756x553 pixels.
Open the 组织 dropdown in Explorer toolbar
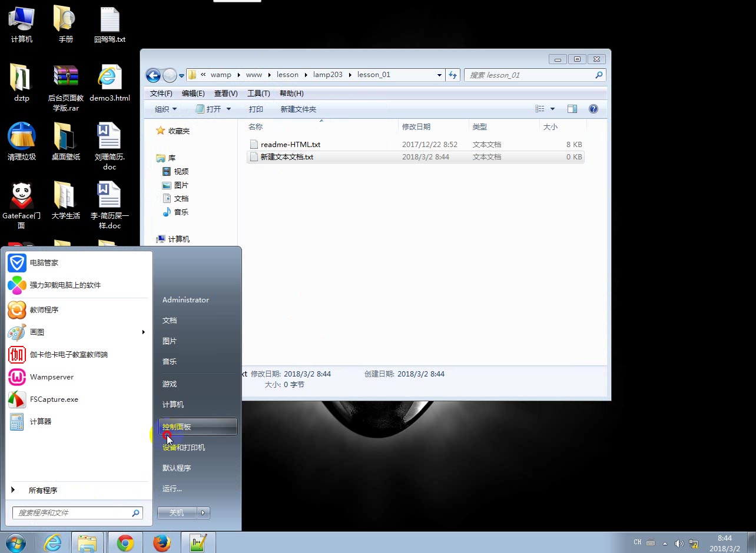(165, 109)
